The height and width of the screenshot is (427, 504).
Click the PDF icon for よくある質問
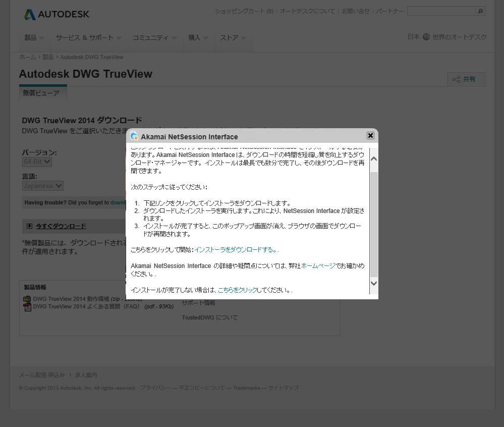[x=27, y=307]
